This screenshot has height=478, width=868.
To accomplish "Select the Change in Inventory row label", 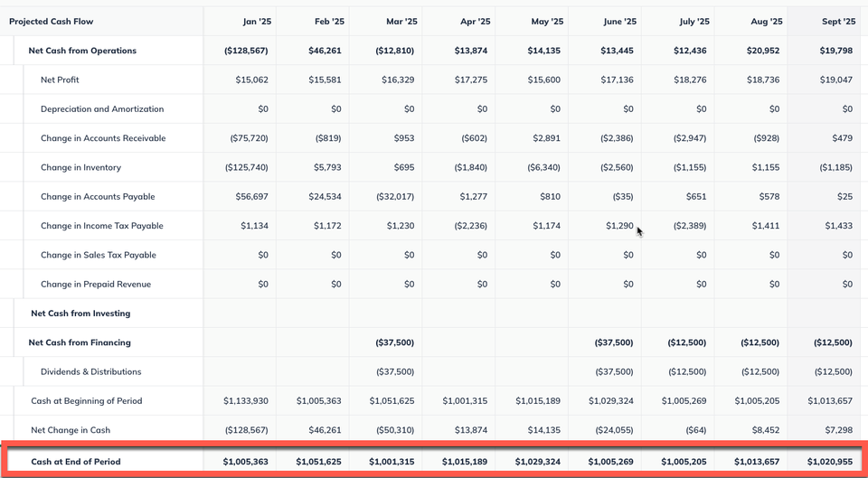I will (x=80, y=168).
